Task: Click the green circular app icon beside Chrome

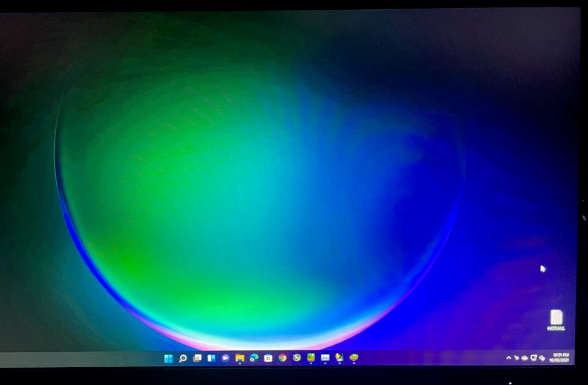Action: (x=296, y=358)
